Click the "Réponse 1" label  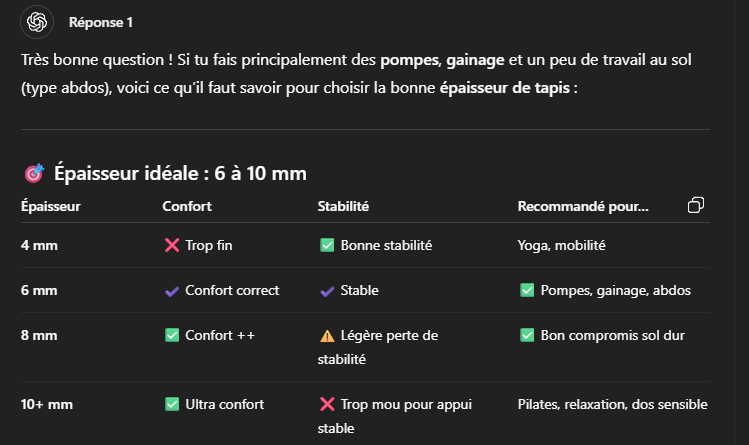click(x=100, y=22)
